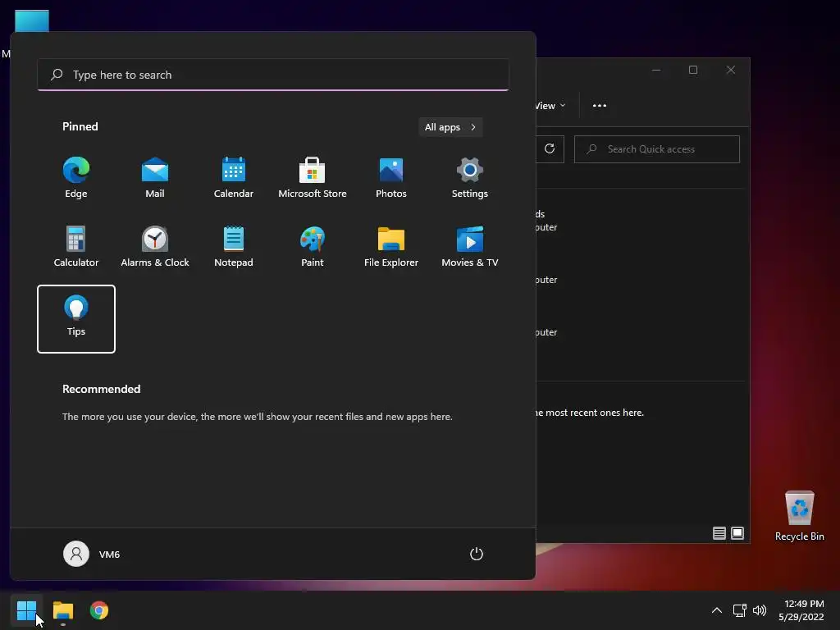Launch Google Chrome from the taskbar
Screen dimensions: 840x630
pos(99,610)
